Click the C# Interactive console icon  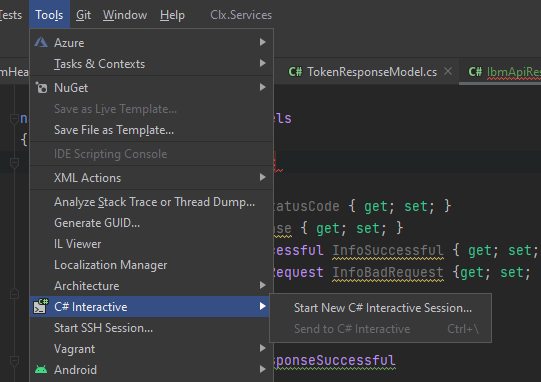[x=41, y=306]
